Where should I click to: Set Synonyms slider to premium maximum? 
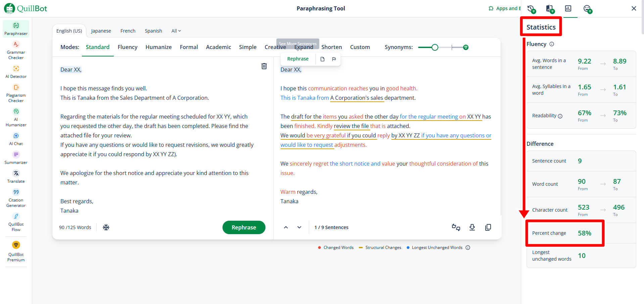tap(466, 47)
